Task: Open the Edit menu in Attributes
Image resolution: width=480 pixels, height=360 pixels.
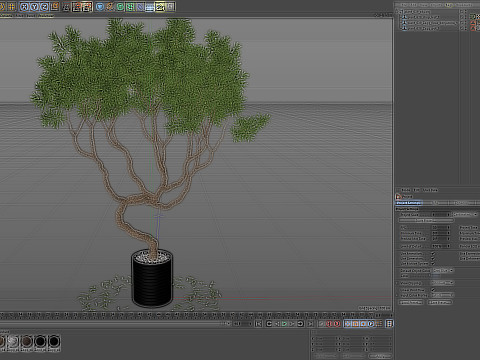Action: point(417,190)
